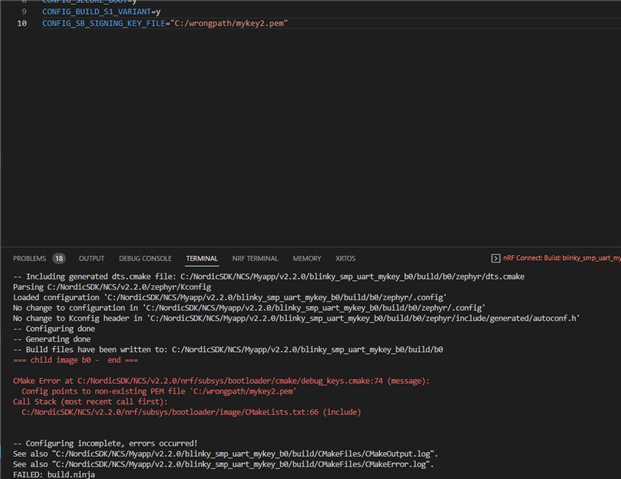Click the 'FAILED: build.ninja' terminal line
Image resolution: width=621 pixels, height=479 pixels.
[x=54, y=474]
